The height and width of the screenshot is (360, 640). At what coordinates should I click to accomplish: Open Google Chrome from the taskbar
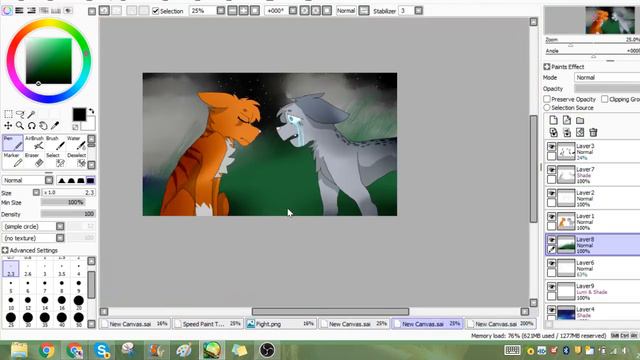(x=47, y=350)
